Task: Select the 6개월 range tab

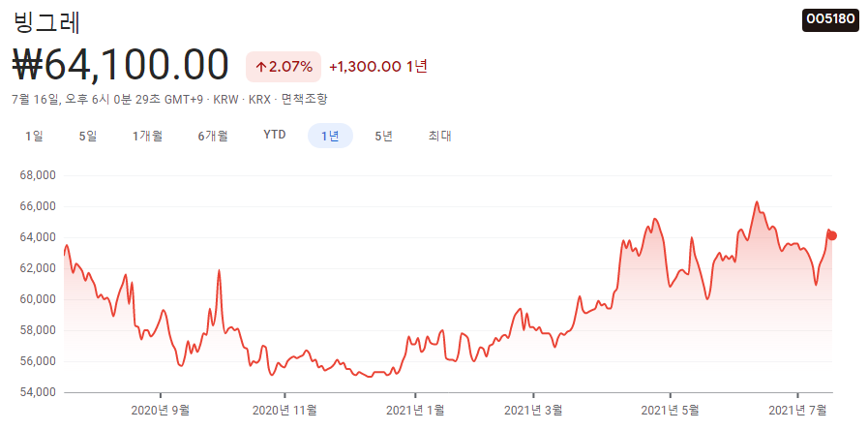Action: click(213, 136)
